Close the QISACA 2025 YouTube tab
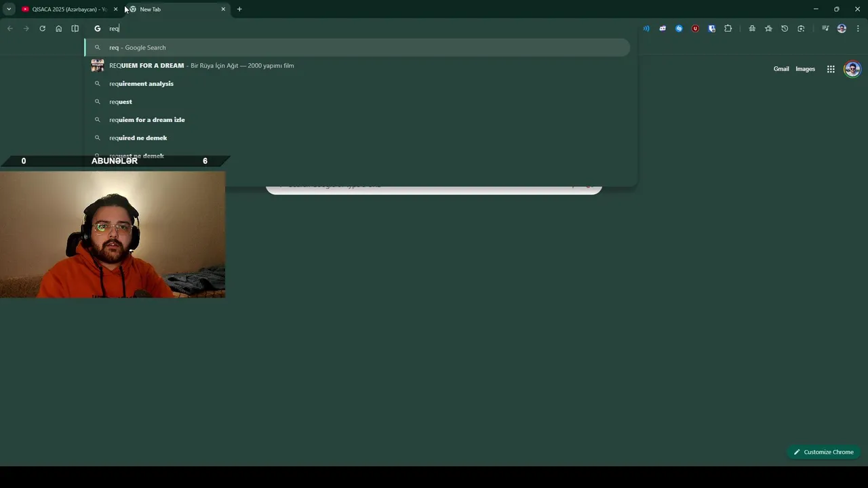 click(x=116, y=9)
